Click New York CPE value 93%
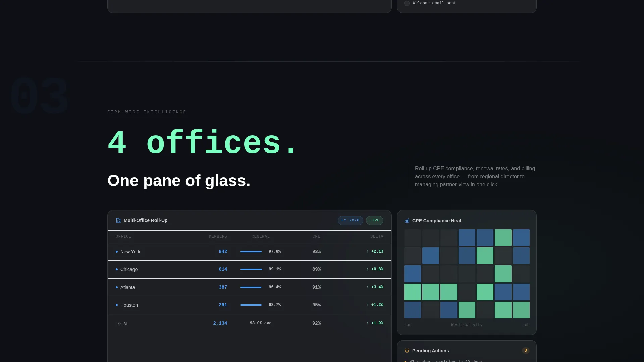Screen dimensions: 644x362 tap(316, 252)
